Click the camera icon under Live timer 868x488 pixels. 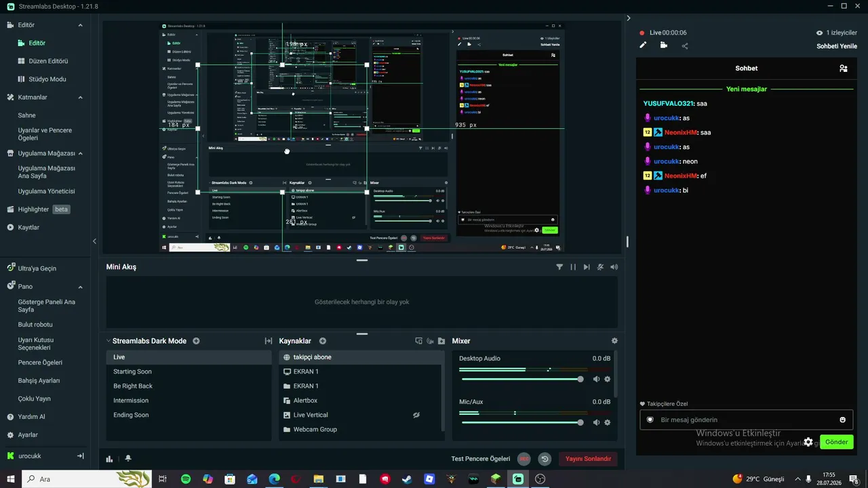[x=663, y=45]
